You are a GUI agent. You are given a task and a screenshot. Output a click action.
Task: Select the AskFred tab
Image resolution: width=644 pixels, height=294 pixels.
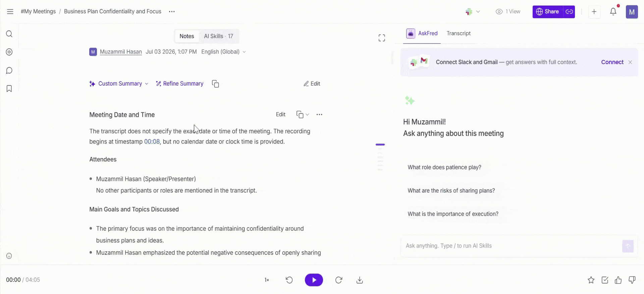pos(422,33)
